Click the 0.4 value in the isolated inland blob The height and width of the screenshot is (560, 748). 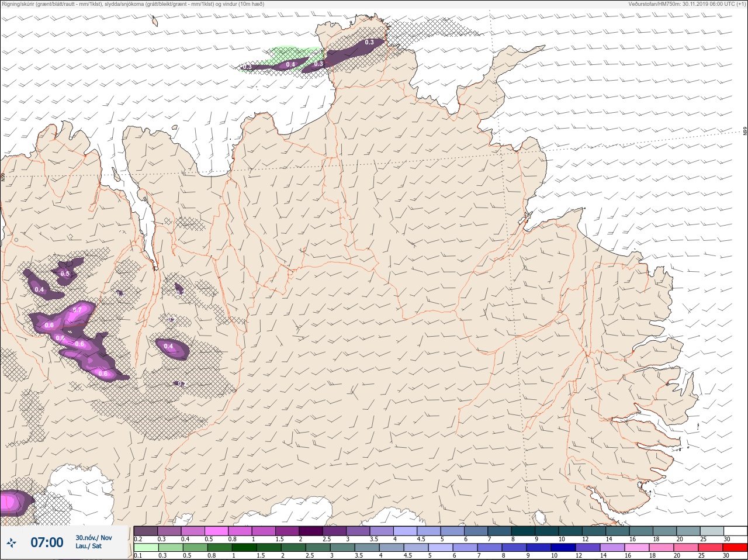tap(168, 346)
